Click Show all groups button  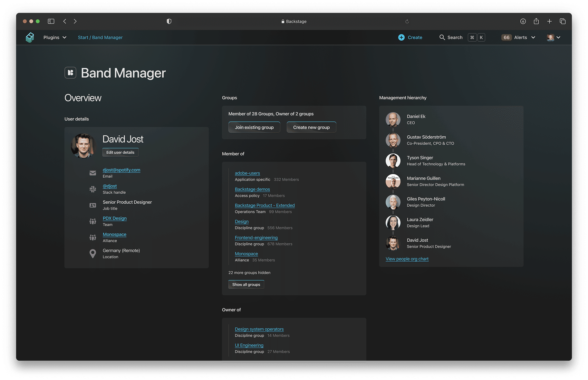click(x=246, y=285)
